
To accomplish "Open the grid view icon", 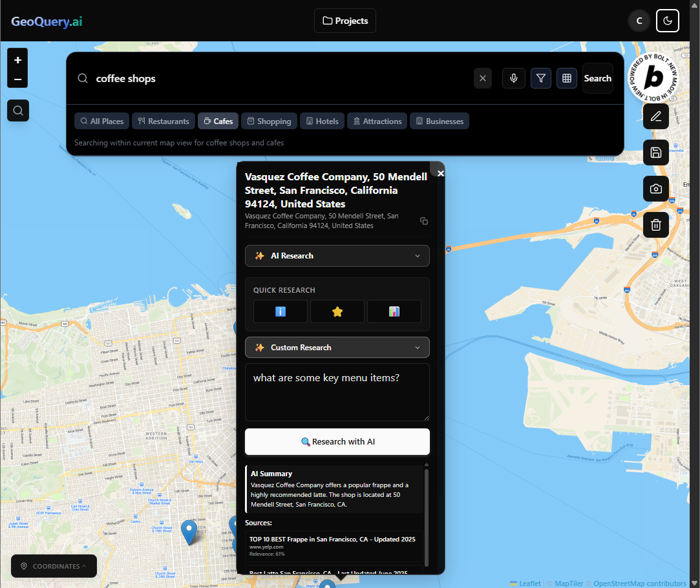I will click(x=566, y=79).
